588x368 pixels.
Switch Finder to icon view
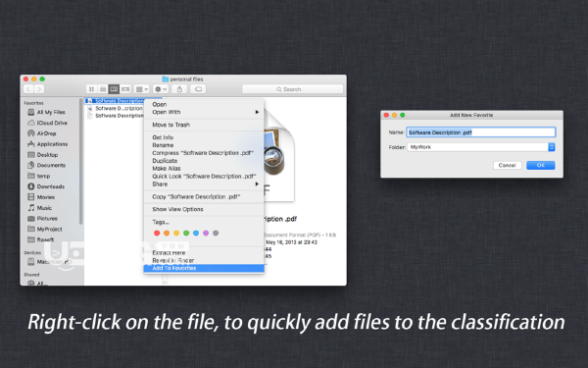click(91, 89)
